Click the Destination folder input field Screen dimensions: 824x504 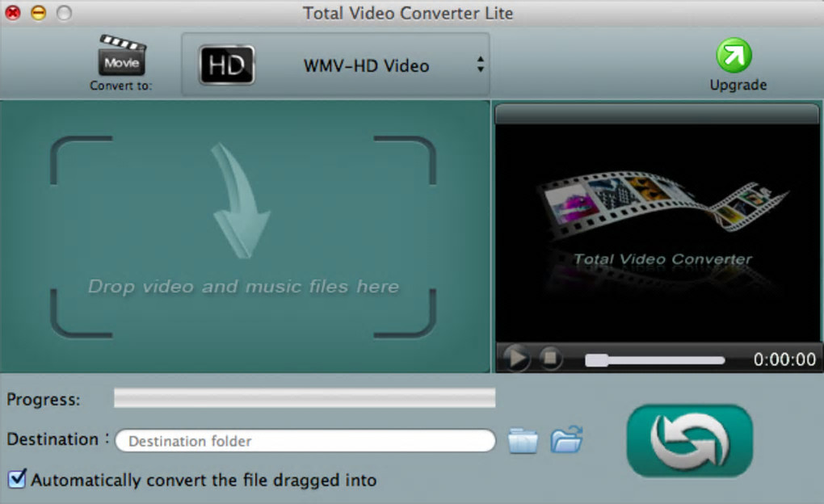pos(305,440)
